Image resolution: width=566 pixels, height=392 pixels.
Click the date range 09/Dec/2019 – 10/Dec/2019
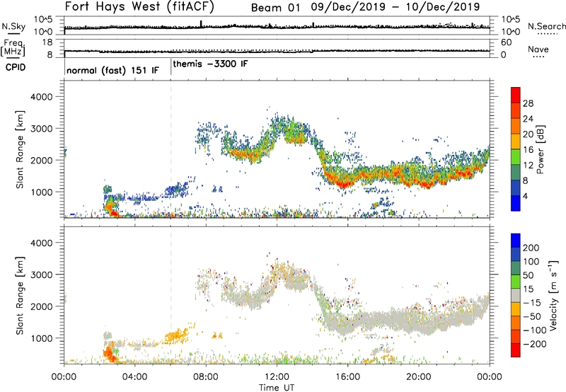(x=395, y=7)
